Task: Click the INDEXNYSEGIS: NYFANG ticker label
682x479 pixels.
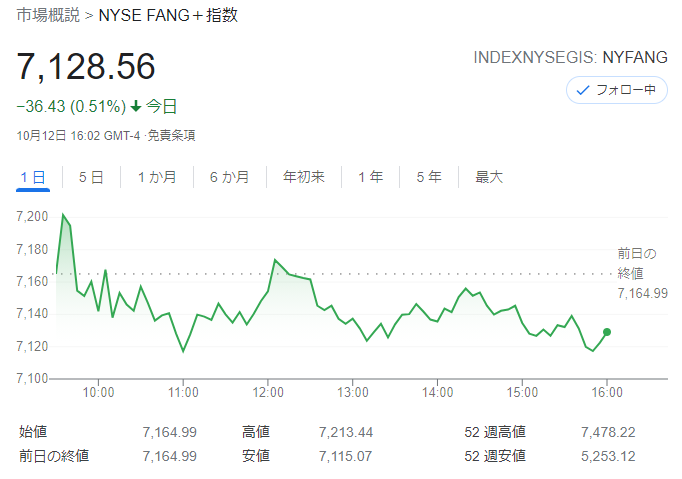Action: (570, 57)
